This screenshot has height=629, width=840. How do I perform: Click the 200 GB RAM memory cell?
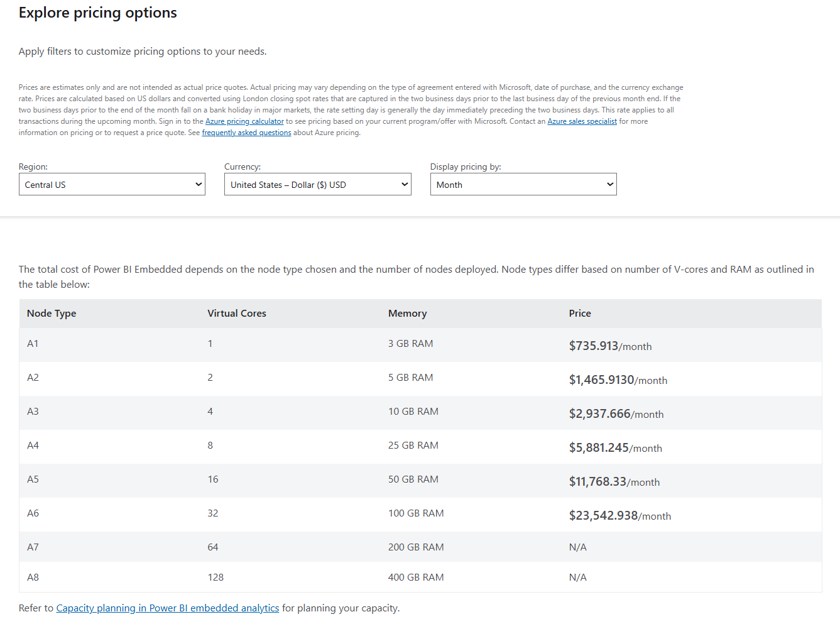click(416, 547)
